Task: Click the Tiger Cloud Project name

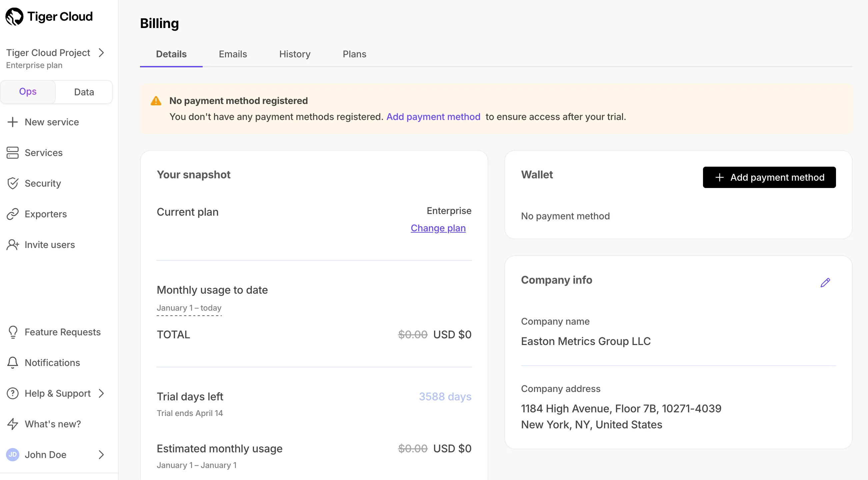Action: click(48, 53)
